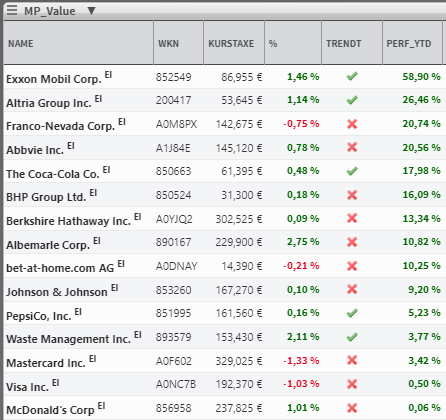Open the hamburger menu beside MP_Value
The width and height of the screenshot is (446, 420).
tap(12, 10)
